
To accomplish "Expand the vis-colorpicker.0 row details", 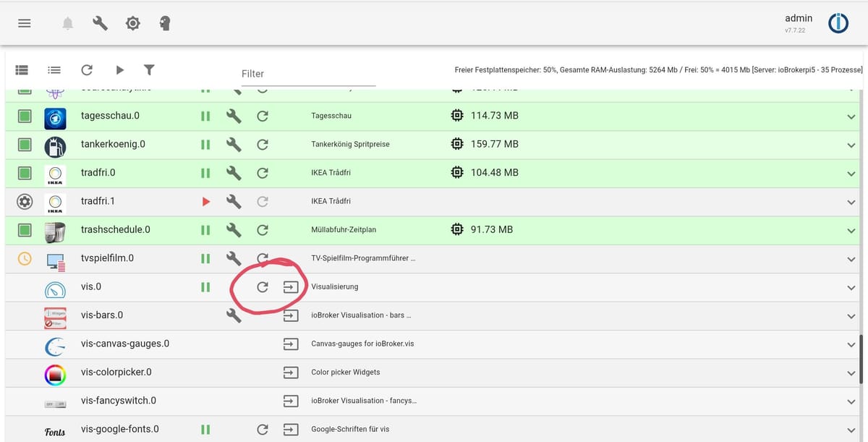I will [x=851, y=372].
